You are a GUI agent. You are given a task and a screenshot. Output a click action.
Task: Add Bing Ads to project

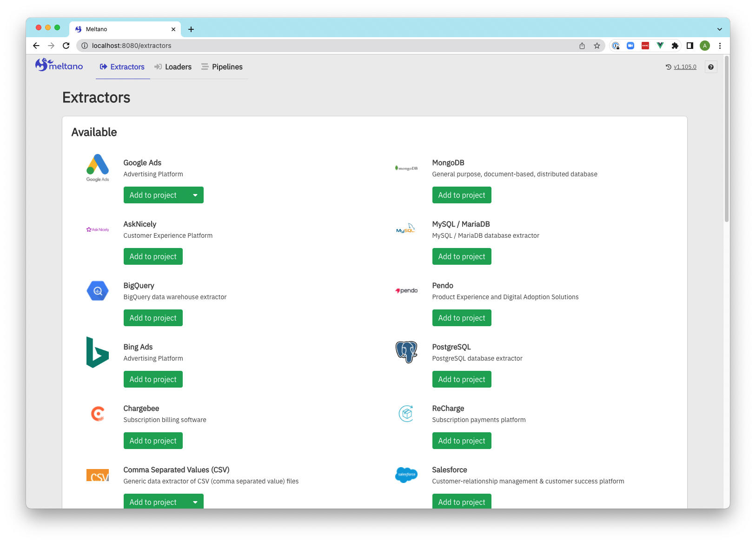point(153,379)
